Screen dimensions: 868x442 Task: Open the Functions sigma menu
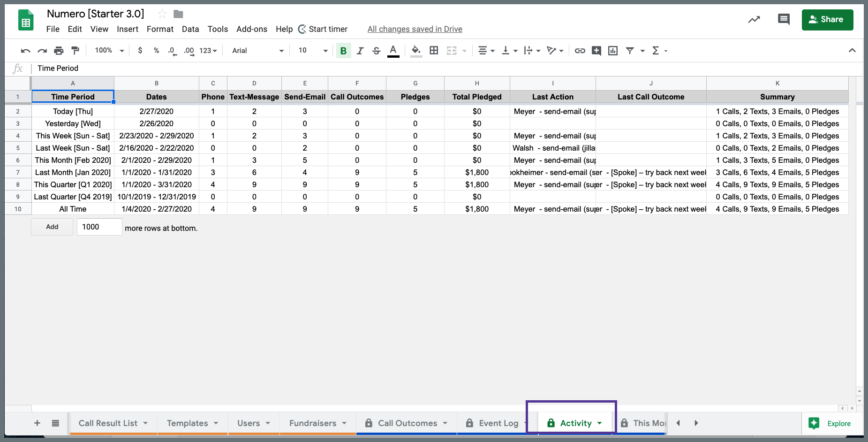(659, 51)
